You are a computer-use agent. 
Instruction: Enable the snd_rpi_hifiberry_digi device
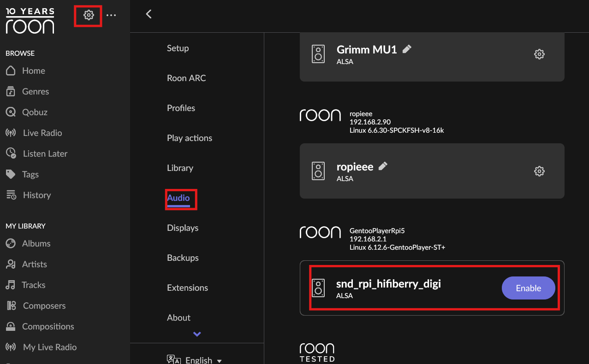(x=528, y=288)
